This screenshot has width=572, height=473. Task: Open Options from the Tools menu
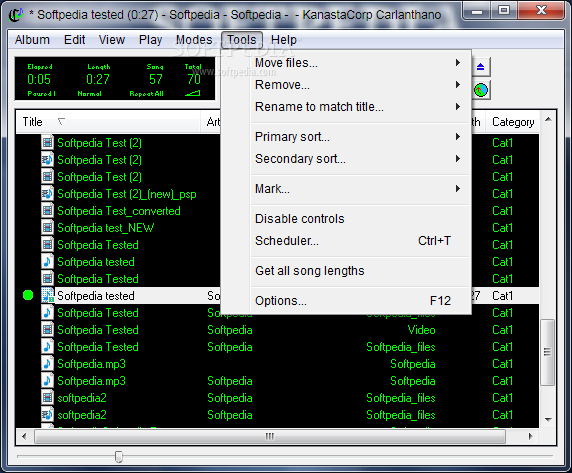click(x=346, y=301)
